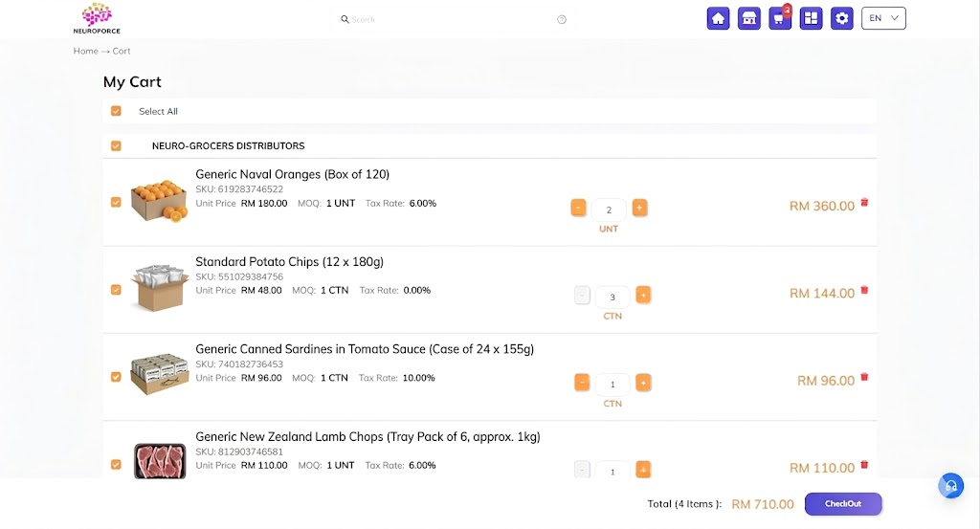Click the search input field
The image size is (980, 529).
(x=452, y=19)
